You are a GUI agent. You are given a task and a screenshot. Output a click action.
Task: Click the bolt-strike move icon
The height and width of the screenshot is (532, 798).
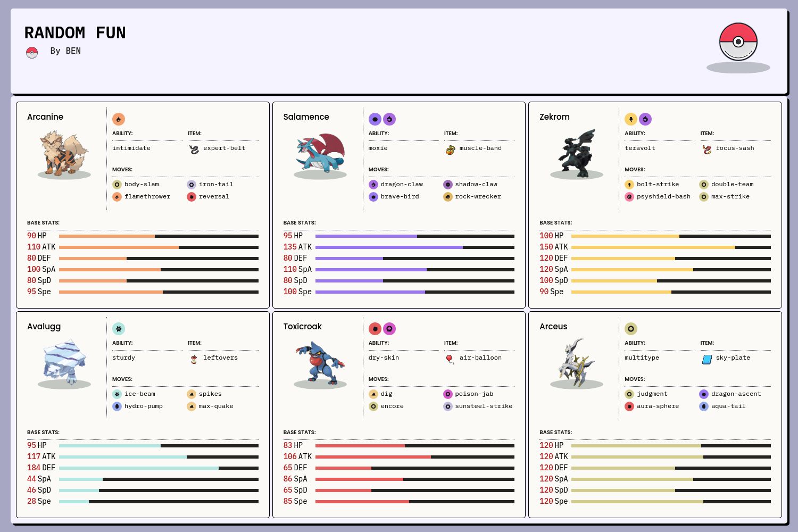point(629,185)
